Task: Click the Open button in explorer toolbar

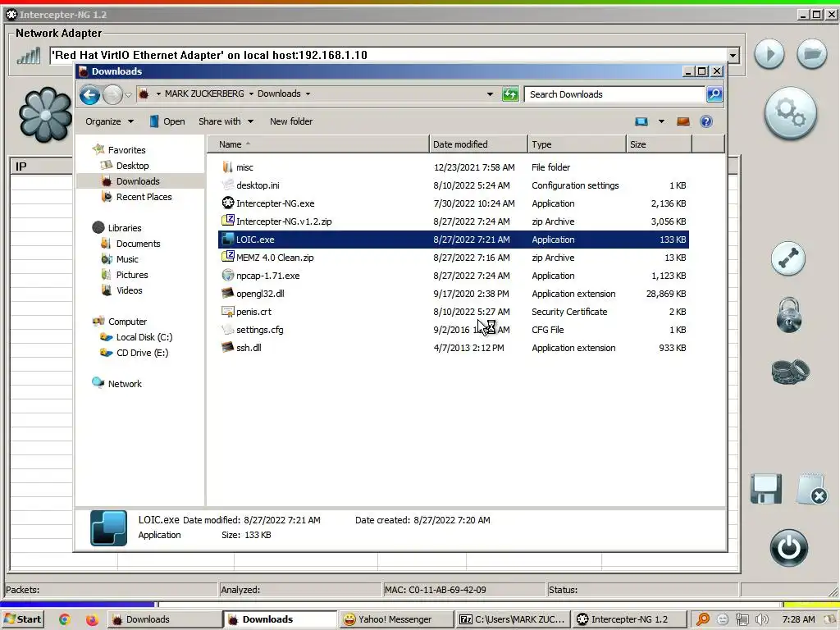Action: point(167,121)
